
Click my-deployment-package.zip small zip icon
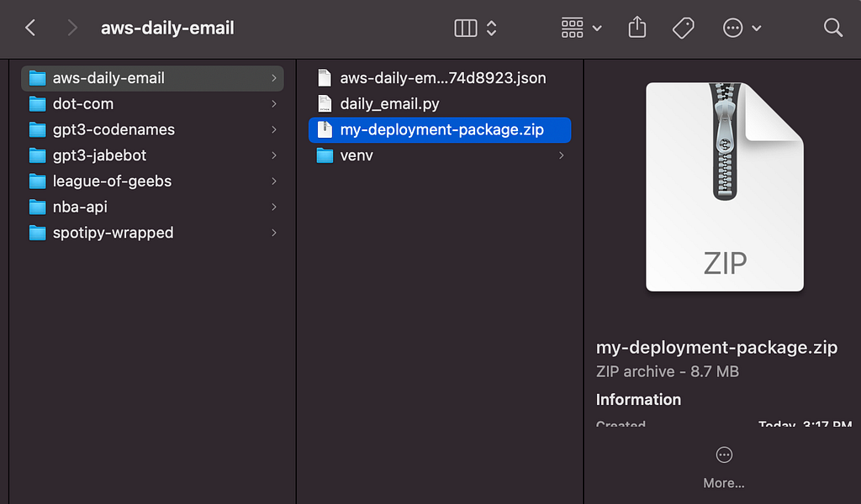tap(325, 129)
